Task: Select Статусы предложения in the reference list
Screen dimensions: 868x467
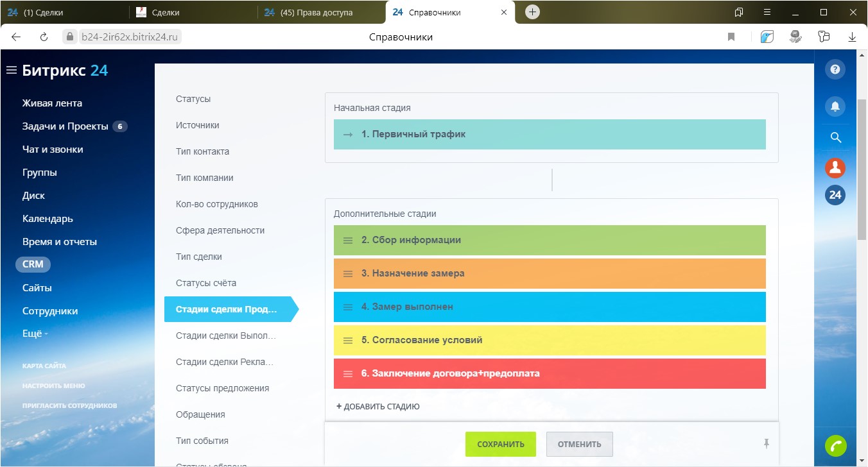Action: (x=223, y=389)
